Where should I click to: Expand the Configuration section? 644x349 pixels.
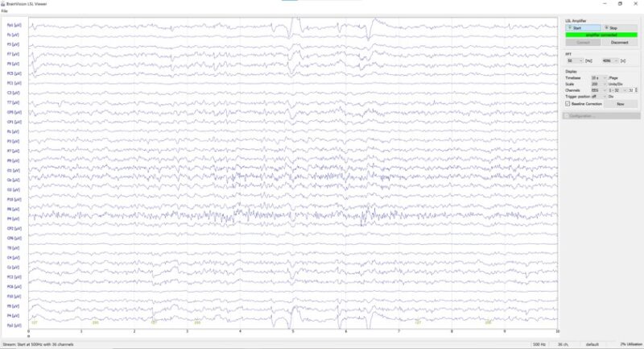click(601, 116)
